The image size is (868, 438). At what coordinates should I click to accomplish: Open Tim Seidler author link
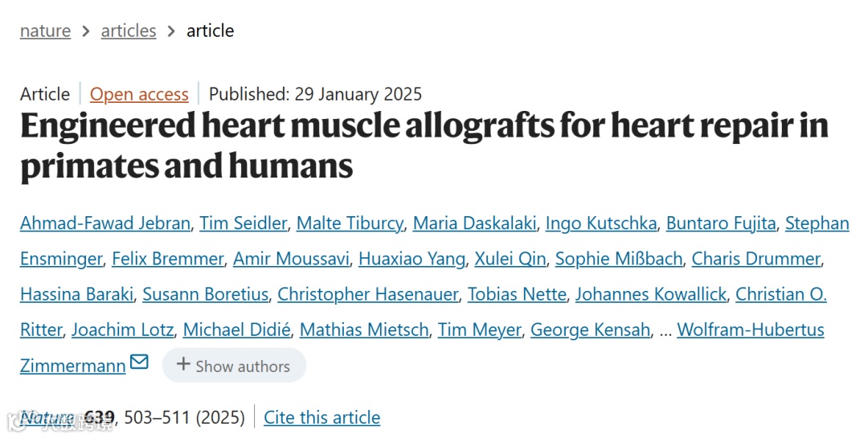243,223
